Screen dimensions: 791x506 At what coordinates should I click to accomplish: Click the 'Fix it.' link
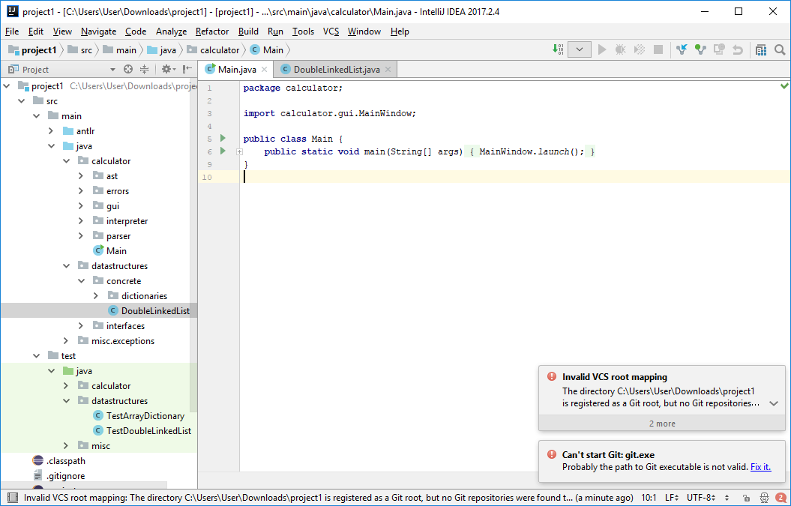coord(760,467)
